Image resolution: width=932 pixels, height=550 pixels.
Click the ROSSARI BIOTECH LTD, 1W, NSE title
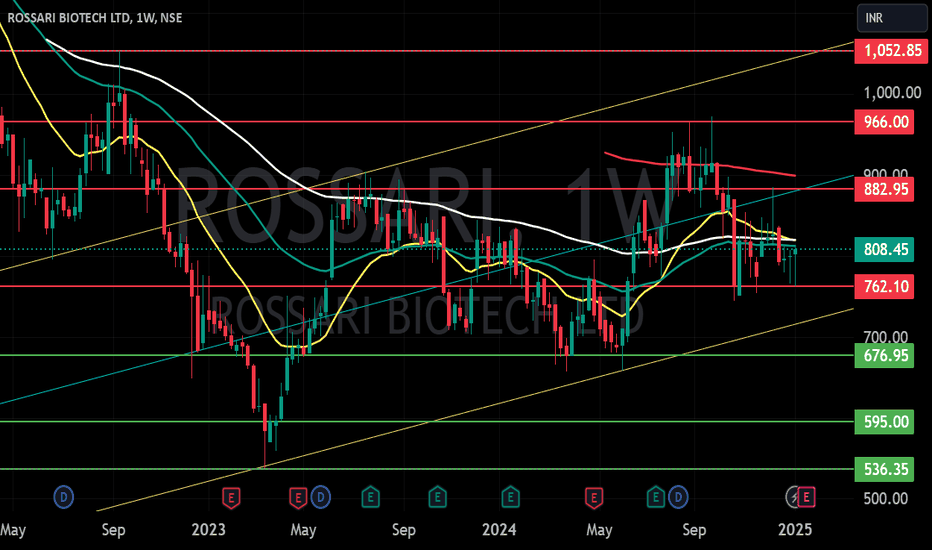95,18
